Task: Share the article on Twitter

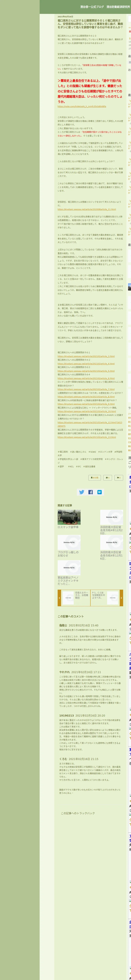Action: pos(81,492)
